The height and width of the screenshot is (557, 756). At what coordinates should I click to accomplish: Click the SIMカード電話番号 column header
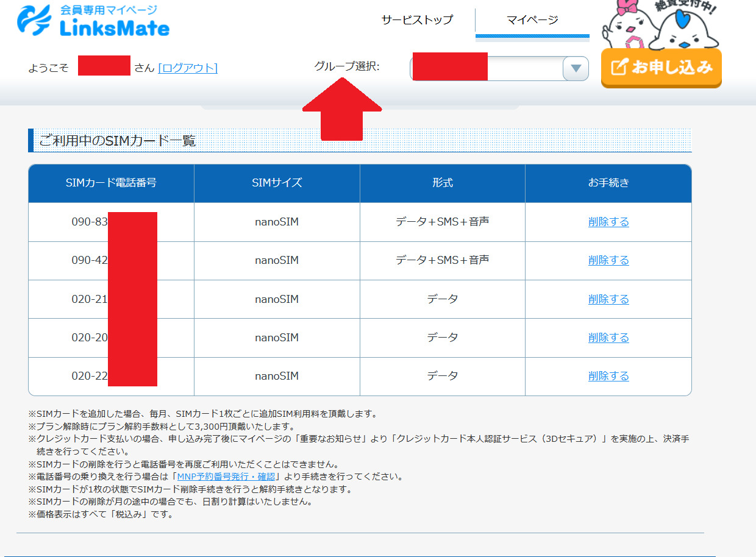(111, 183)
